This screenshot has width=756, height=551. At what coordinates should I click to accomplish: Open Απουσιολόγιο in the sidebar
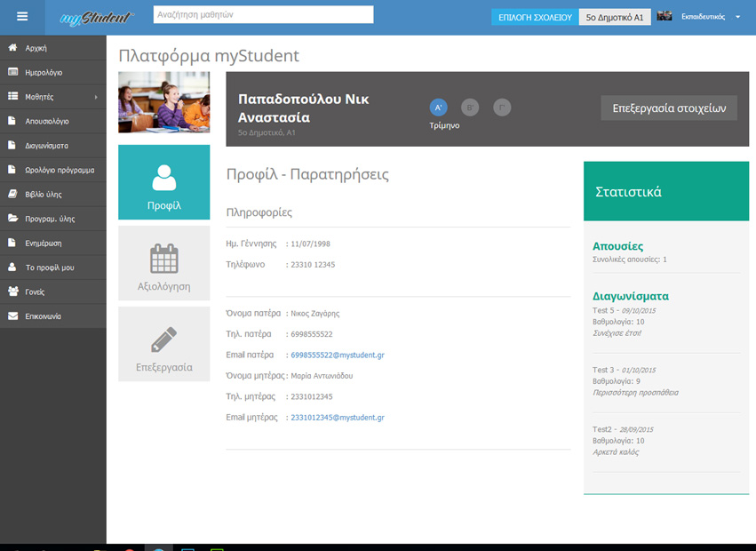[53, 121]
